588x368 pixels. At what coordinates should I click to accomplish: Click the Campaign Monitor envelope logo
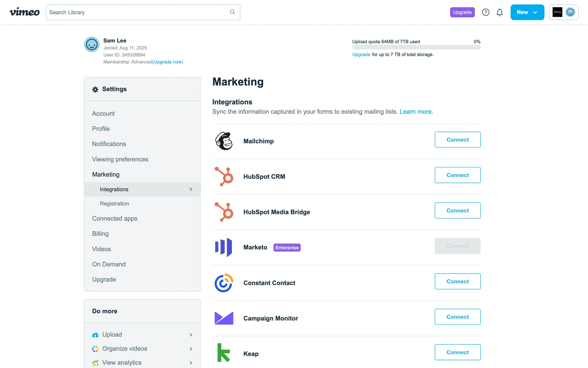(x=224, y=318)
